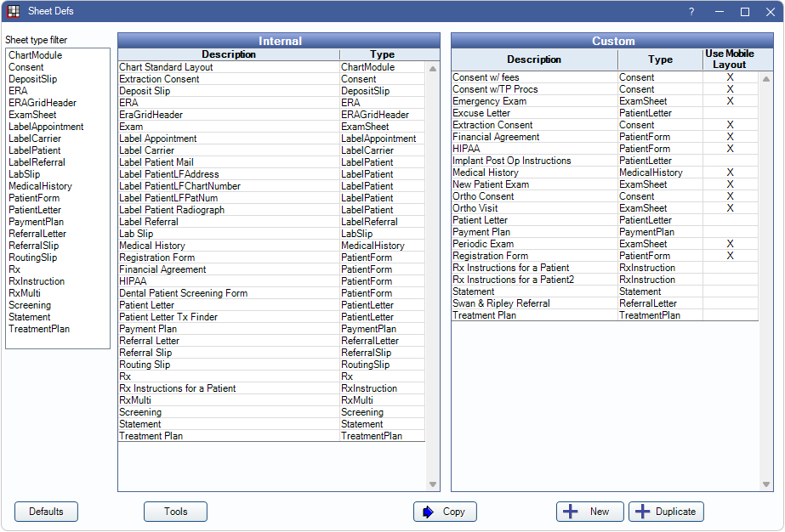This screenshot has width=785, height=532.
Task: Select ChartModule in sheet type filter
Action: [x=35, y=55]
